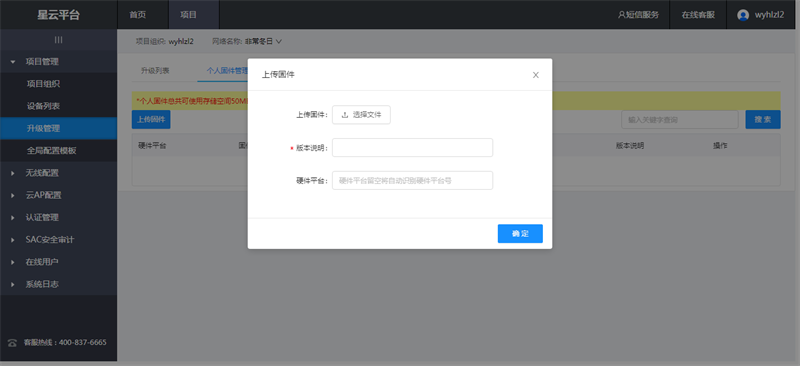
Task: Expand the 云AP配置 sidebar group
Action: tap(59, 195)
